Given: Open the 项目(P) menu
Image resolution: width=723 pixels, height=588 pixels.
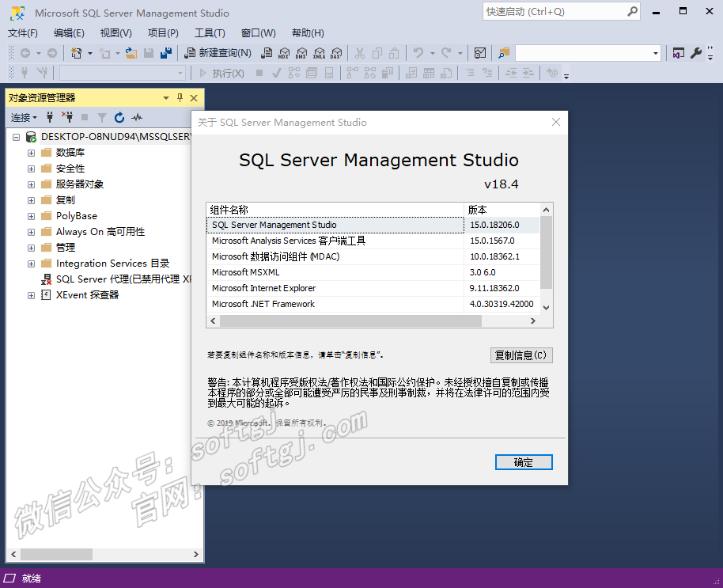Looking at the screenshot, I should click(163, 33).
